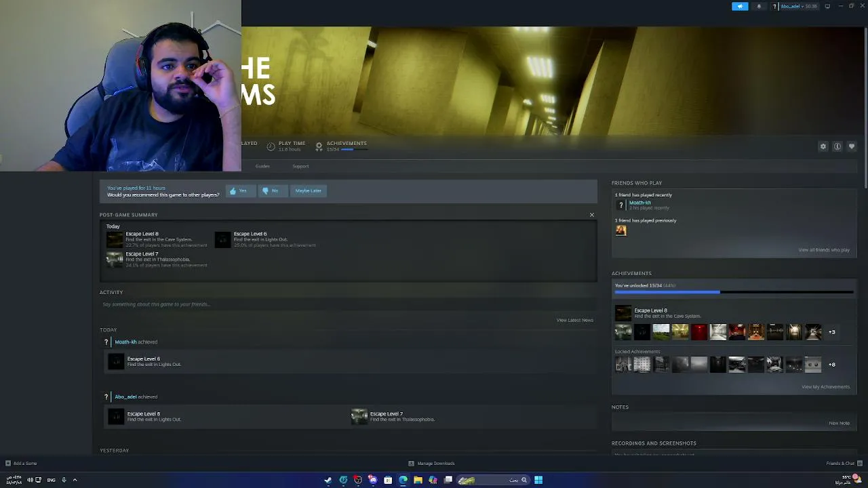Screen dimensions: 868x488
Task: Open volume control in system tray
Action: pos(29,480)
